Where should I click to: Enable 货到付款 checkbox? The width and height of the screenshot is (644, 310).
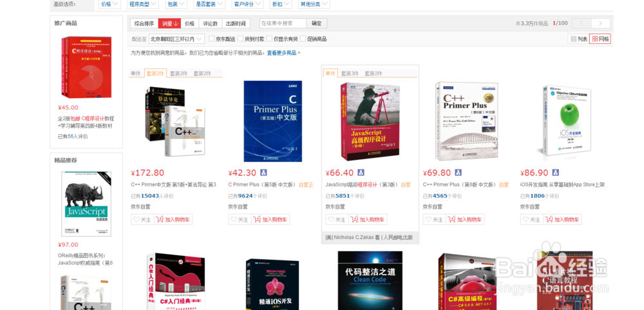pos(241,39)
